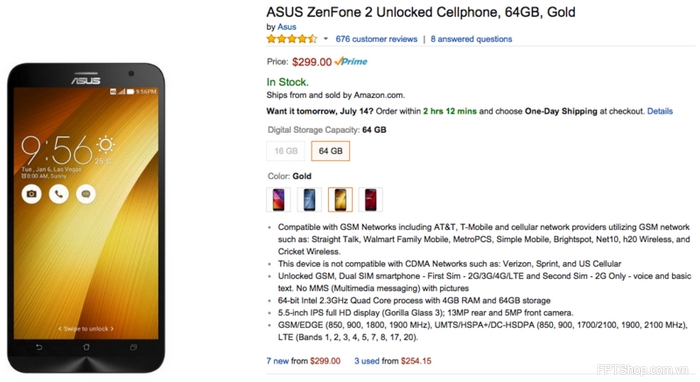Click the Asus brand link
700x382 pixels.
tap(287, 27)
